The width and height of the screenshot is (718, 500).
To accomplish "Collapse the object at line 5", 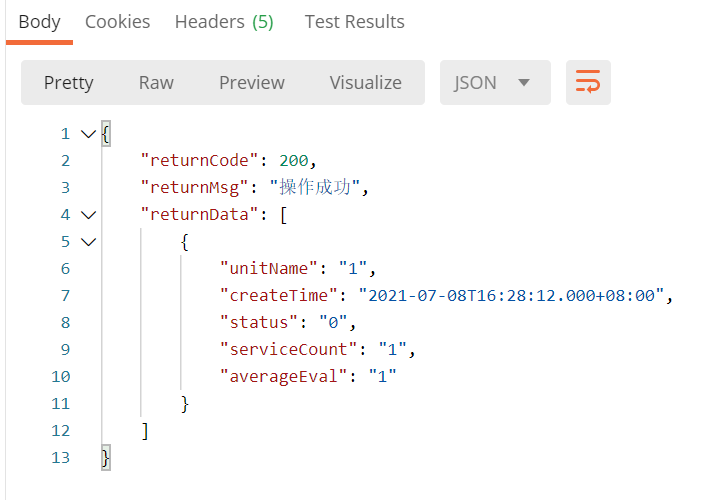I will [88, 242].
